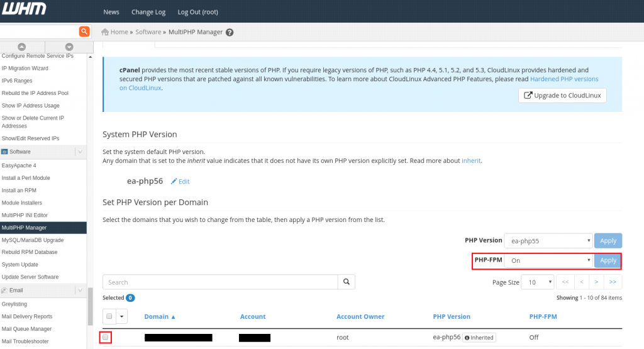Click Edit system PHP version link
This screenshot has height=349, width=644.
point(180,182)
